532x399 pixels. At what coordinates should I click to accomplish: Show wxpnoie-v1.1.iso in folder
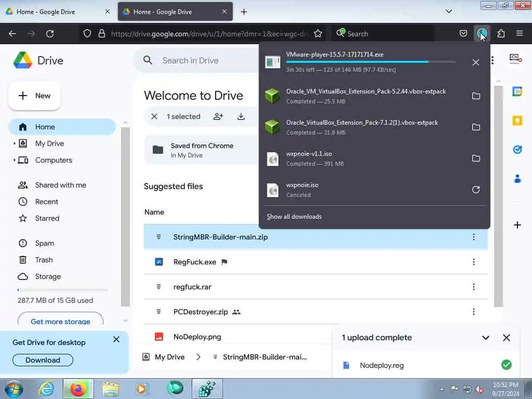click(476, 158)
